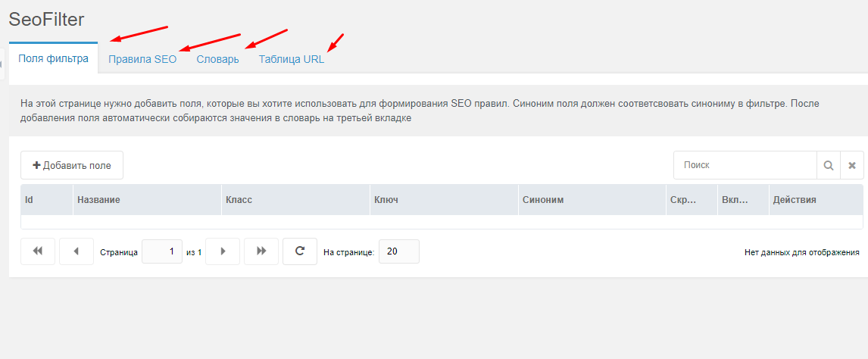Click the Добавить поле button

point(72,165)
